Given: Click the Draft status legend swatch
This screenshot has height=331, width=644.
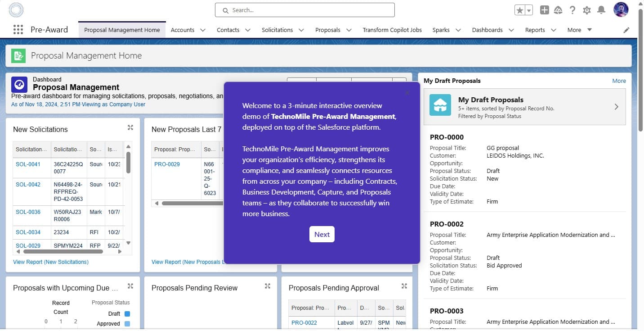Looking at the screenshot, I should point(127,314).
